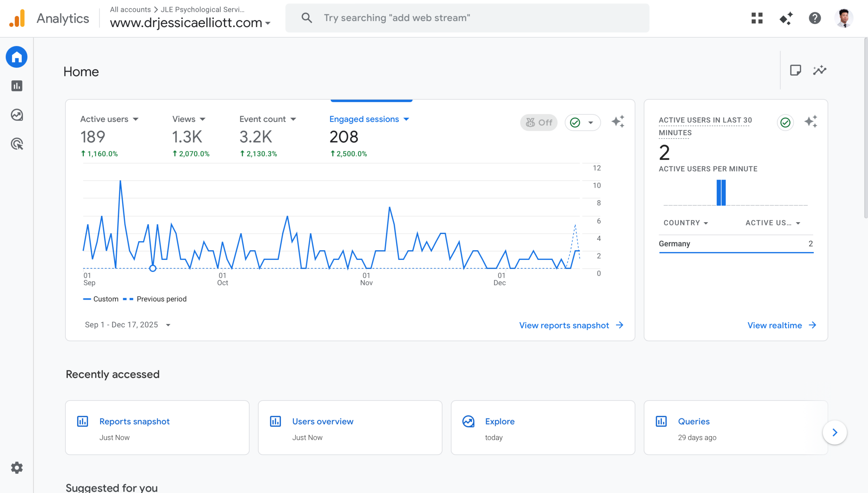Viewport: 868px width, 493px height.
Task: Select the Home icon in sidebar
Action: point(16,57)
